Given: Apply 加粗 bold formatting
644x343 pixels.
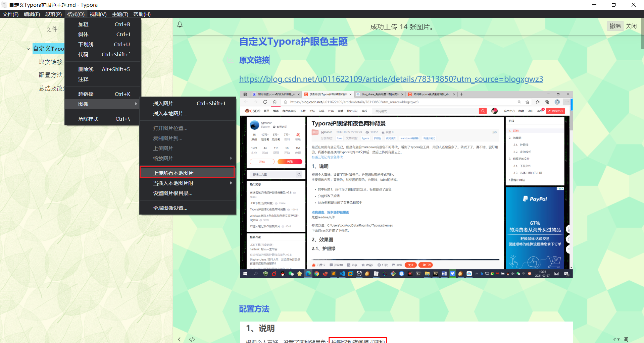Looking at the screenshot, I should 103,24.
